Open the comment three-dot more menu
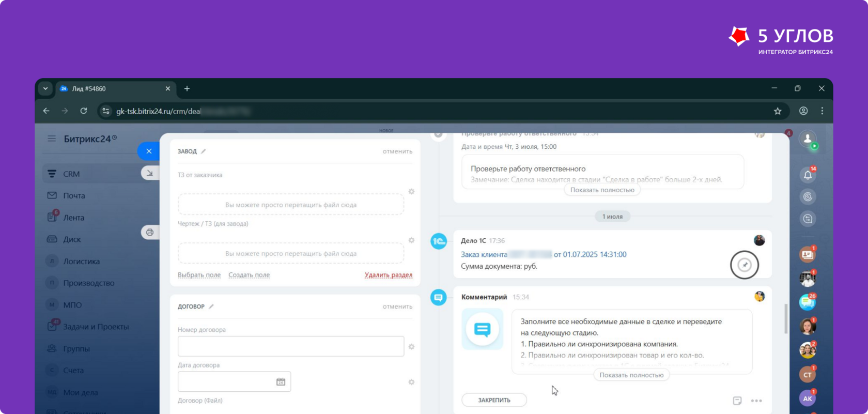The height and width of the screenshot is (414, 868). tap(756, 401)
